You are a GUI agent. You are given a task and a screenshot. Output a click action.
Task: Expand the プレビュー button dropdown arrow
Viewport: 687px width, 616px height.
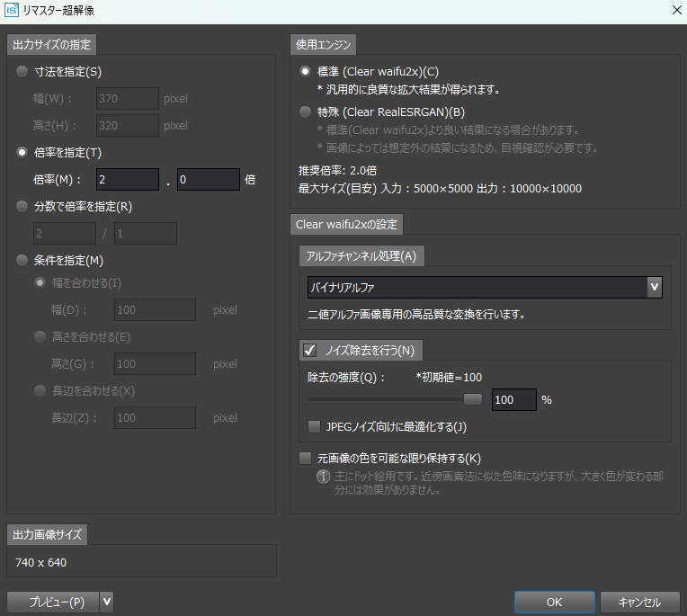click(107, 602)
